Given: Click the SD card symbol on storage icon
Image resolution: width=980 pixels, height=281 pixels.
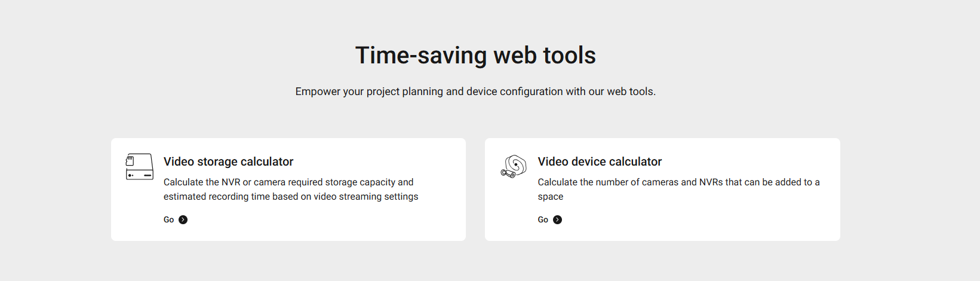Looking at the screenshot, I should [x=130, y=160].
